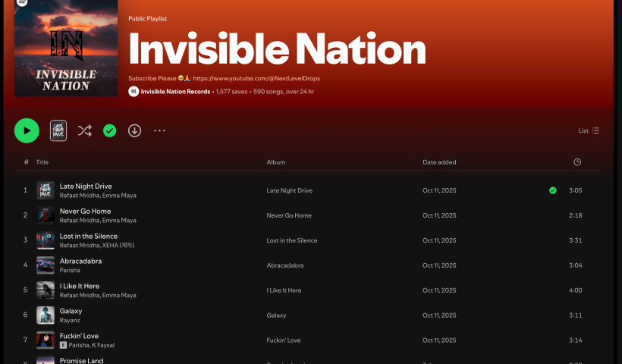
Task: Click the Galaxy track cover thumbnail
Action: tap(46, 315)
